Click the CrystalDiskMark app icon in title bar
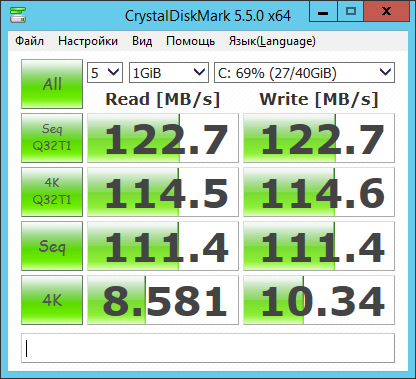 pyautogui.click(x=18, y=15)
